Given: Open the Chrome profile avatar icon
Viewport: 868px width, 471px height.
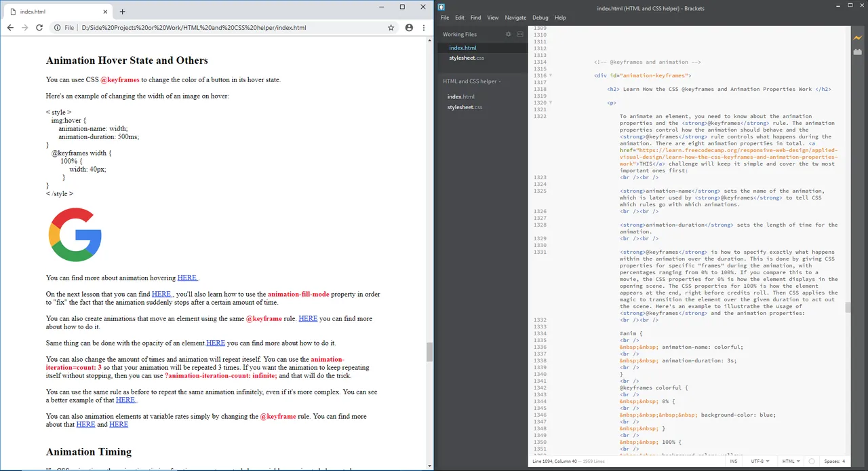Looking at the screenshot, I should coord(409,28).
